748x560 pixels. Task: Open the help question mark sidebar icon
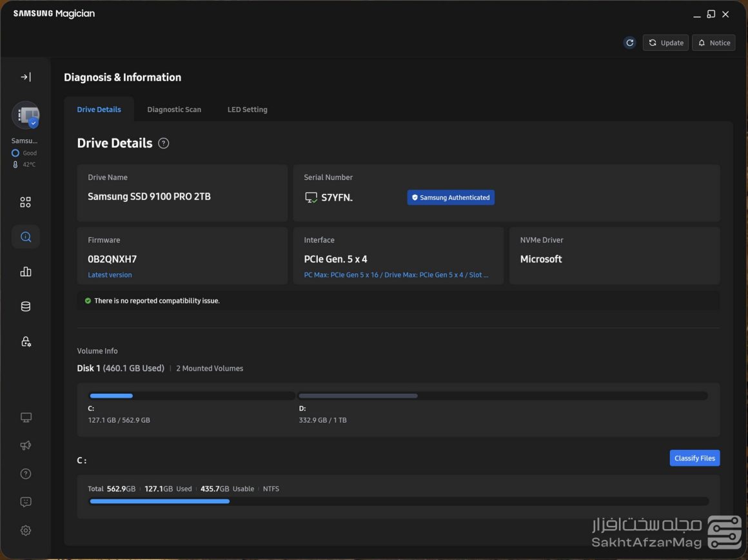pos(26,474)
